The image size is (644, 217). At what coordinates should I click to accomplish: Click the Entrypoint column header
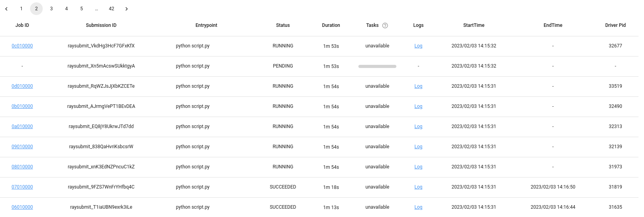tap(206, 25)
